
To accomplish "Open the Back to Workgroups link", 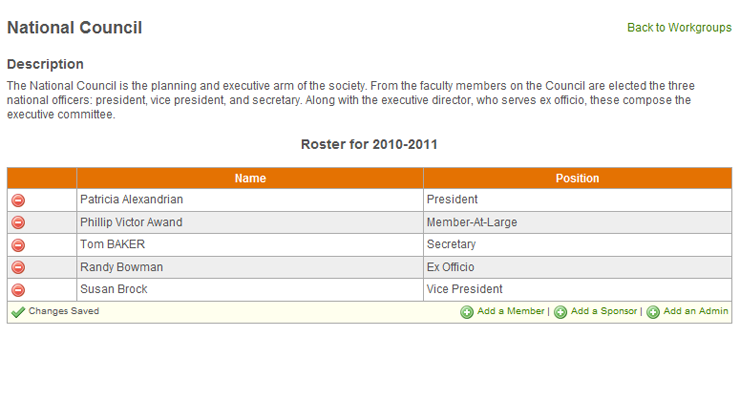I will 679,28.
